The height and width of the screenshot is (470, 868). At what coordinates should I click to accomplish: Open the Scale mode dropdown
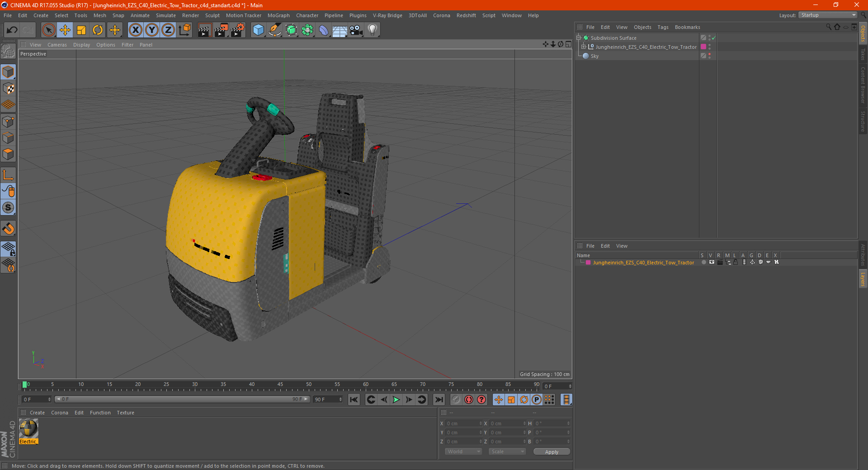click(507, 451)
